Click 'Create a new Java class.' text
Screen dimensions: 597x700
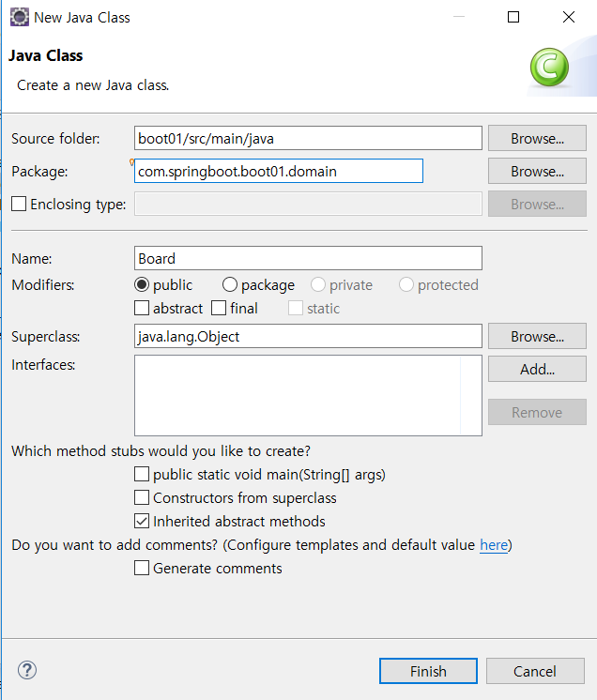(x=93, y=85)
